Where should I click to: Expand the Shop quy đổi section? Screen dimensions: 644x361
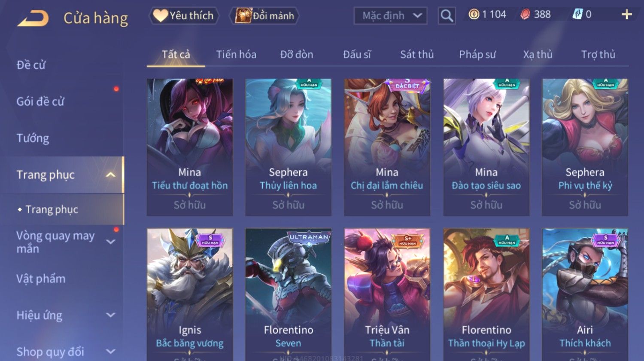(110, 352)
